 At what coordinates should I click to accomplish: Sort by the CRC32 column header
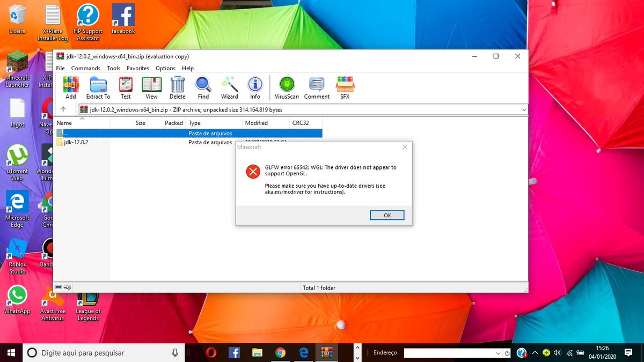point(305,123)
